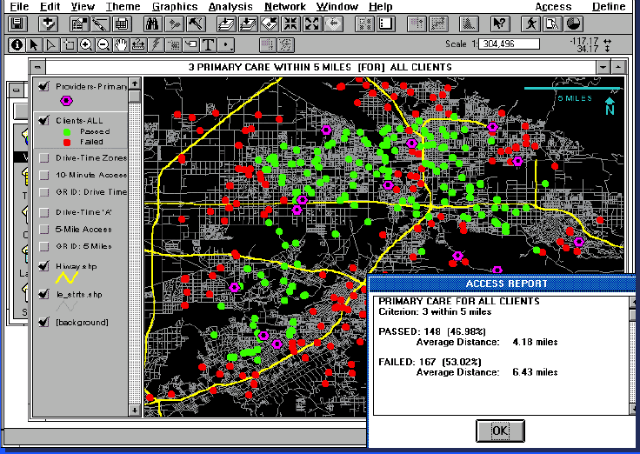Click the inward-arrows zoom in icon

(291, 24)
